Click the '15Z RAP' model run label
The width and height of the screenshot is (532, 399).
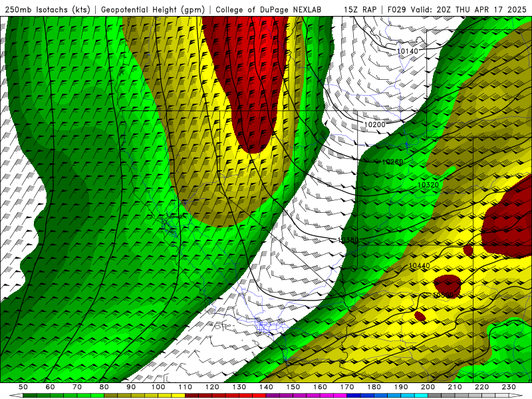[x=360, y=9]
